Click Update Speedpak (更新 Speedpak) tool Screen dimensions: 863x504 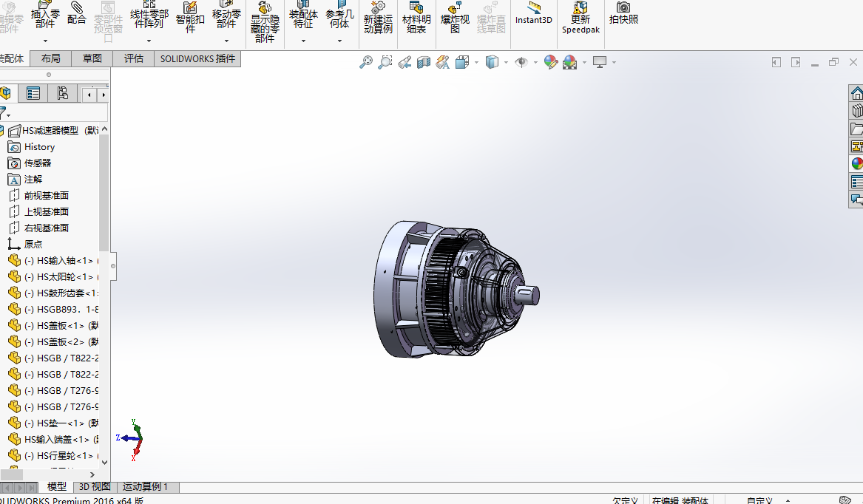[581, 18]
